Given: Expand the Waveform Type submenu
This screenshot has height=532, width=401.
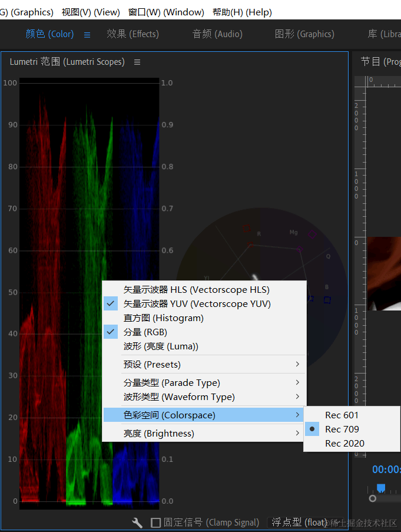Looking at the screenshot, I should click(x=204, y=397).
